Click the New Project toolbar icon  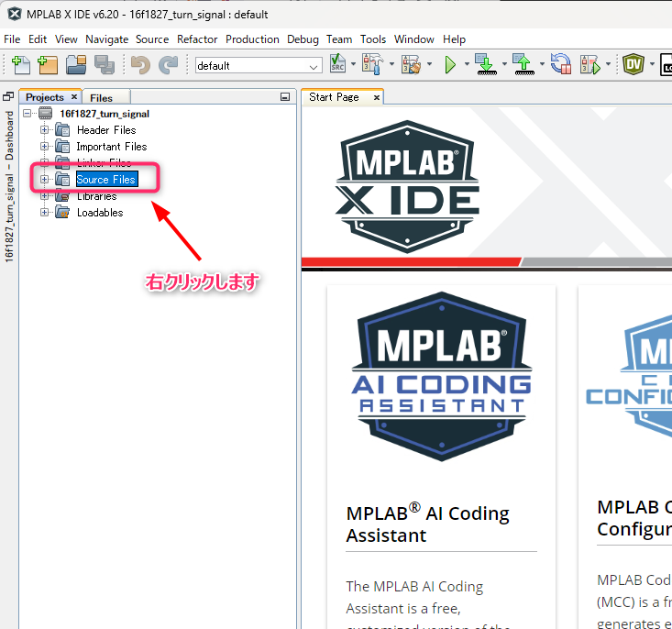click(x=47, y=65)
